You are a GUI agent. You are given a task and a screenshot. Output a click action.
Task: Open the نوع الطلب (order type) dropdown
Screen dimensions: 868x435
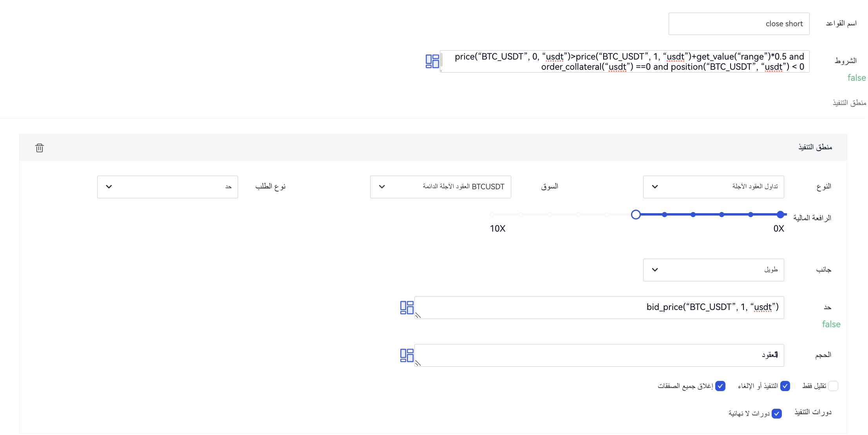click(167, 187)
